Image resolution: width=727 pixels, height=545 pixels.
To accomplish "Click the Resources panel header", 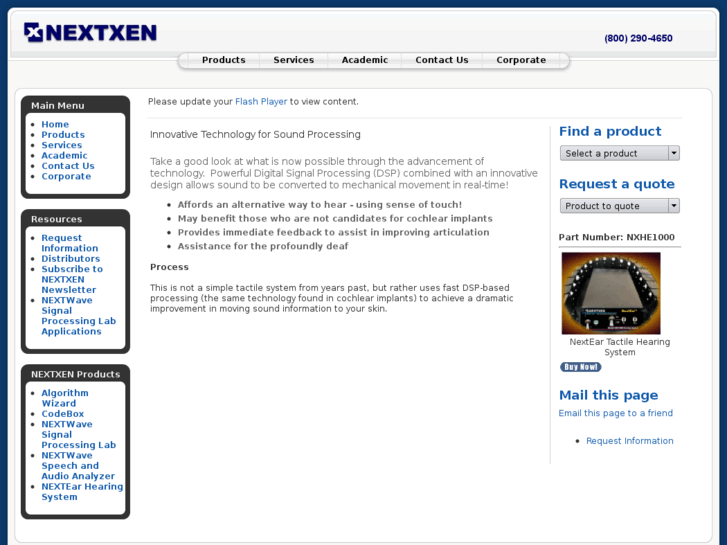I will coord(57,219).
